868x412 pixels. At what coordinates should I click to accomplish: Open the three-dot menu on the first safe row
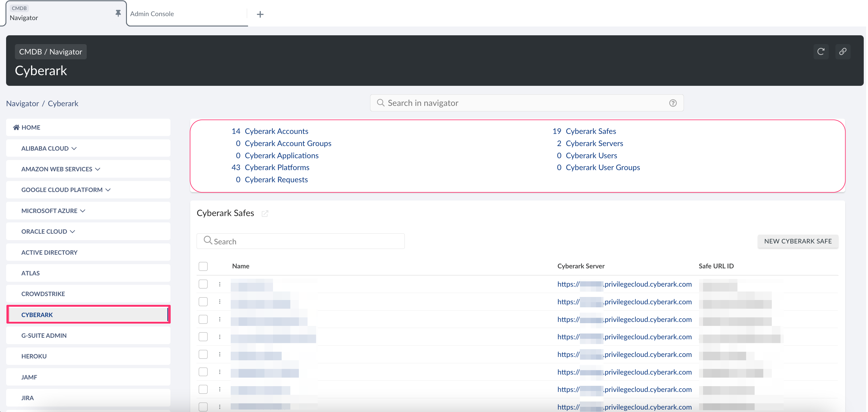[220, 284]
